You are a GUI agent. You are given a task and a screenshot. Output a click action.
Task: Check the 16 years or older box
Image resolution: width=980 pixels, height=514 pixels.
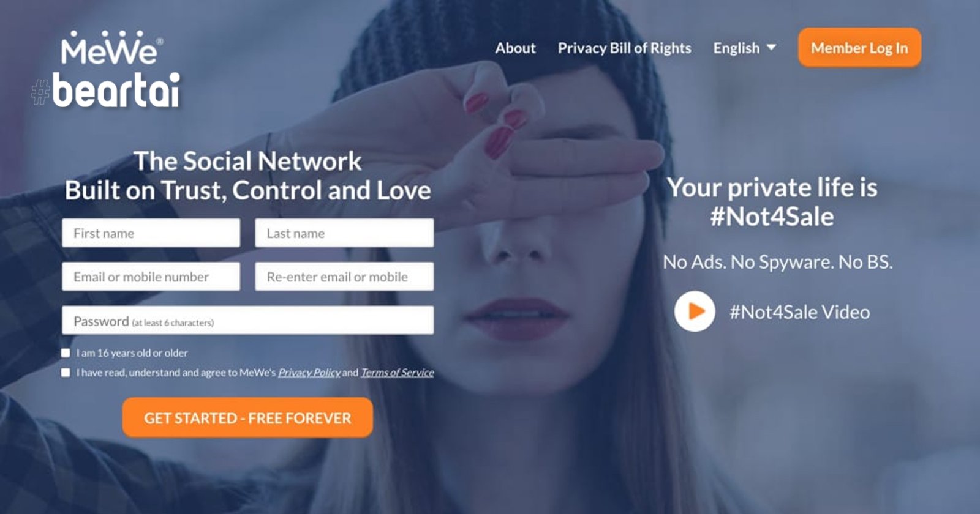66,353
